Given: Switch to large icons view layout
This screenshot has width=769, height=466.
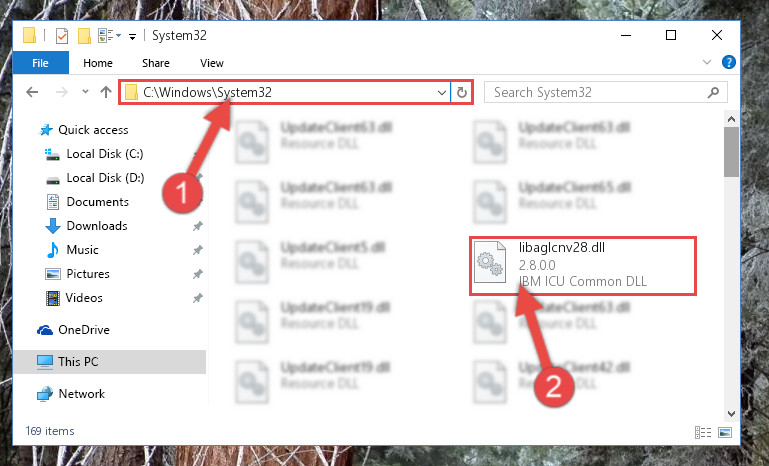Looking at the screenshot, I should pos(724,432).
